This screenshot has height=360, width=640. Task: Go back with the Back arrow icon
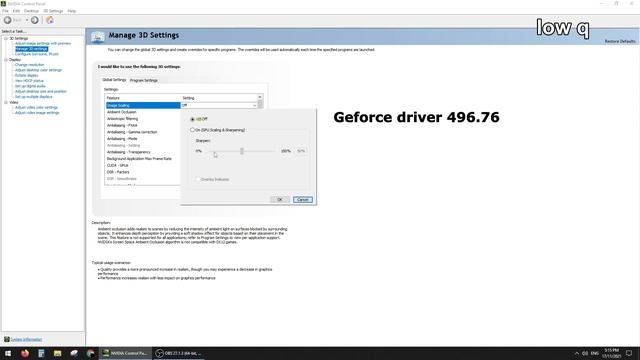7,20
